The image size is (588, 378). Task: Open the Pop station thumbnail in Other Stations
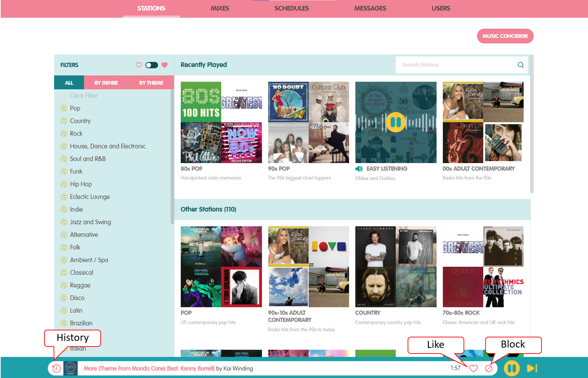click(x=221, y=267)
